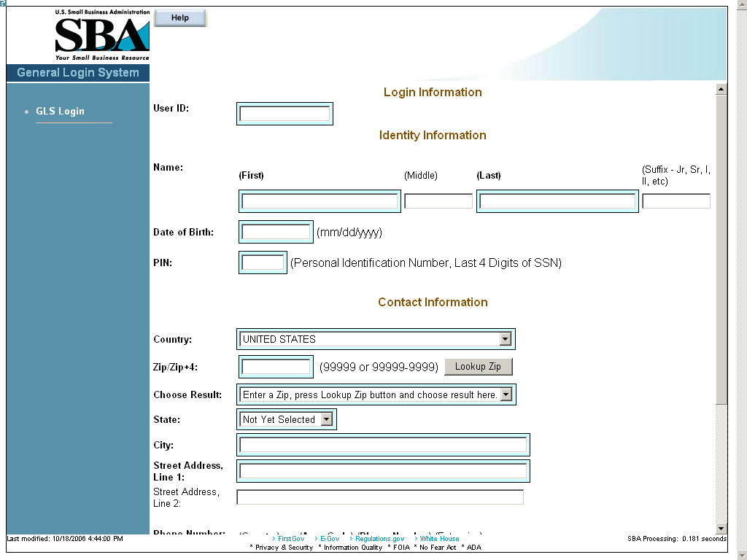
Task: Open the Help button
Action: point(180,17)
